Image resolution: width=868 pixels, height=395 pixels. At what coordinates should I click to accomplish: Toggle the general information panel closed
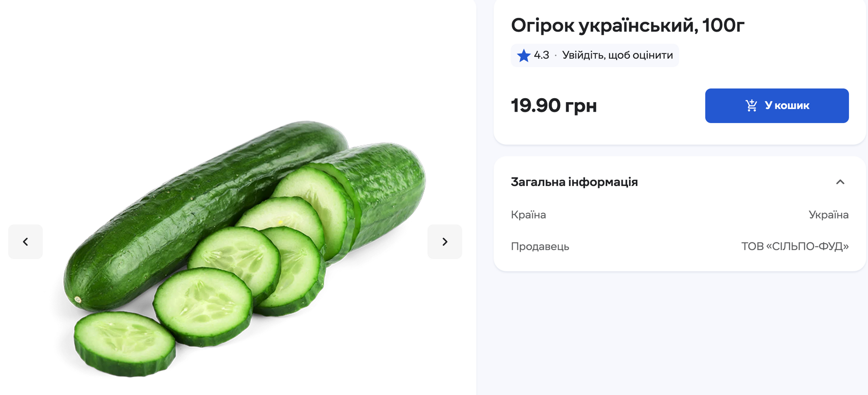click(841, 182)
